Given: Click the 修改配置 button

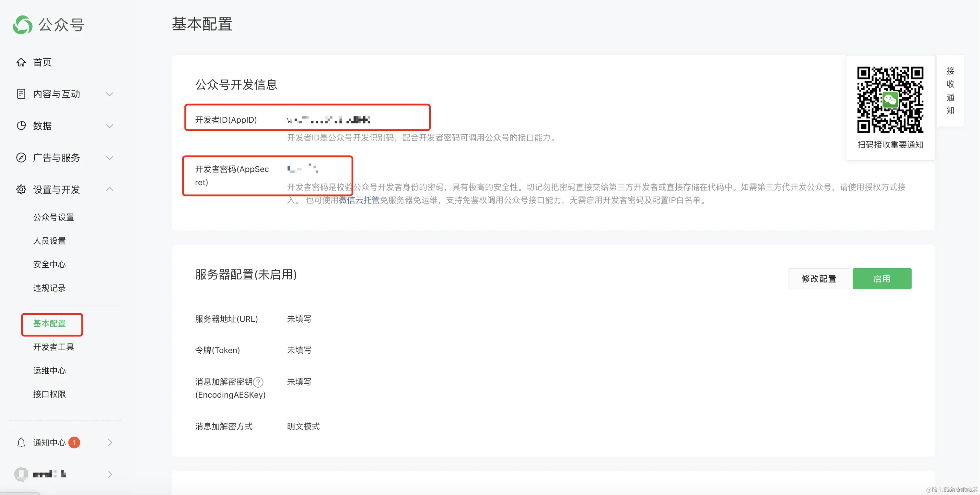Looking at the screenshot, I should (x=819, y=278).
